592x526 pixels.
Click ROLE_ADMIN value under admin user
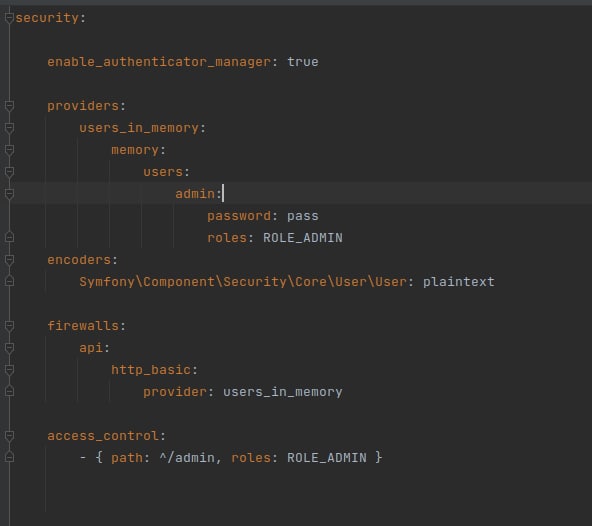[303, 238]
